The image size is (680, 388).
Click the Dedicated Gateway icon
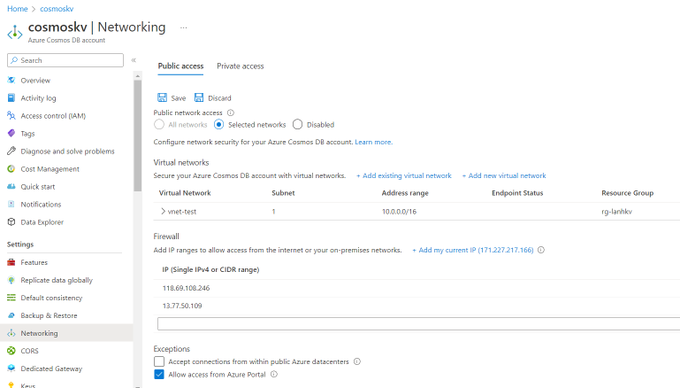tap(11, 368)
